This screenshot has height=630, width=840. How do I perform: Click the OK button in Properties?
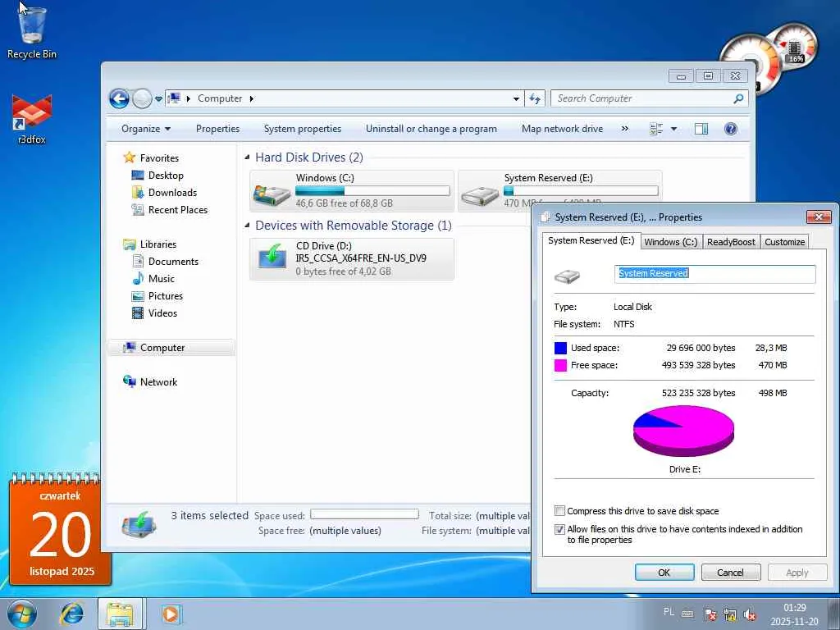pyautogui.click(x=664, y=572)
